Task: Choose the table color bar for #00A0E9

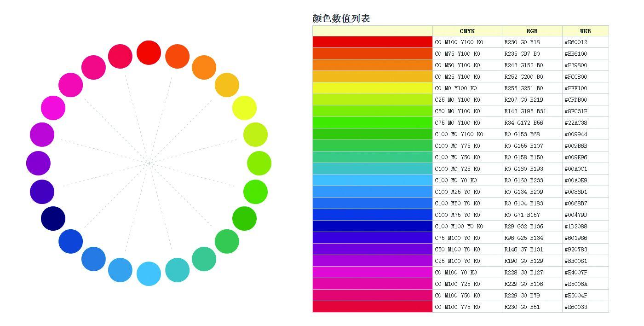Action: point(373,180)
